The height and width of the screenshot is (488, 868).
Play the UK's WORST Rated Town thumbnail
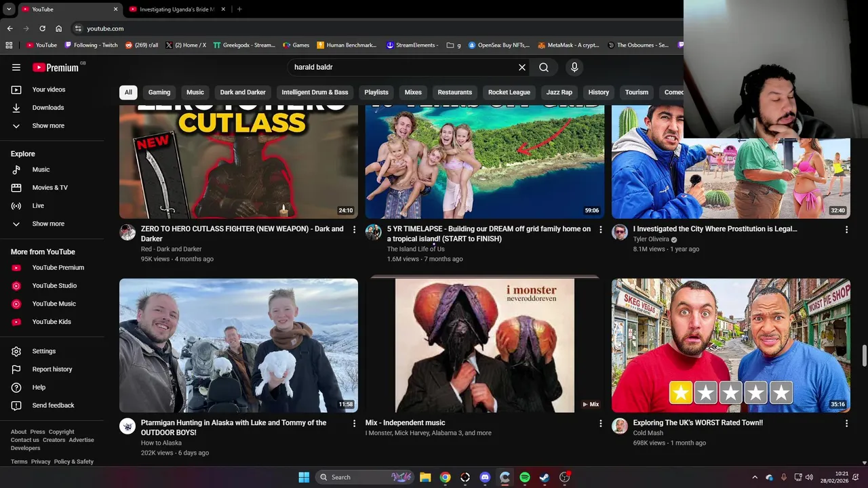coord(731,345)
